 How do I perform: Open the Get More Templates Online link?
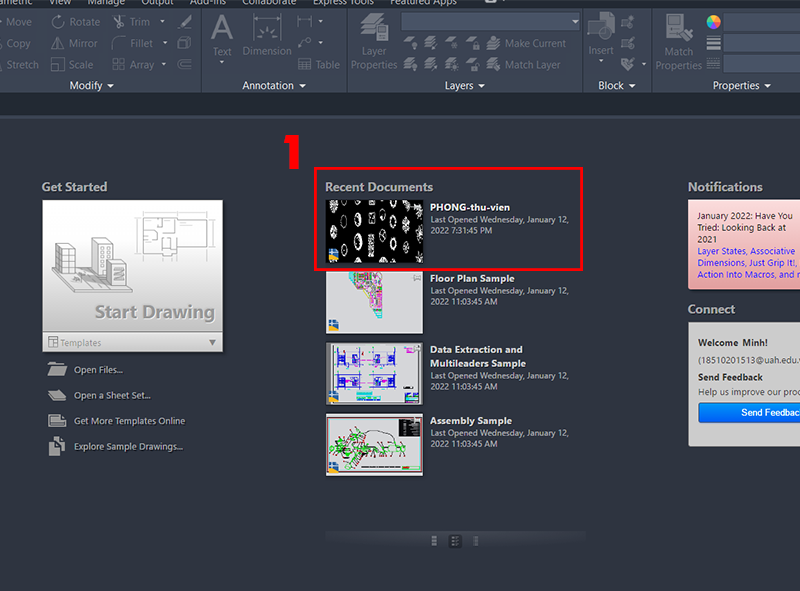point(129,421)
